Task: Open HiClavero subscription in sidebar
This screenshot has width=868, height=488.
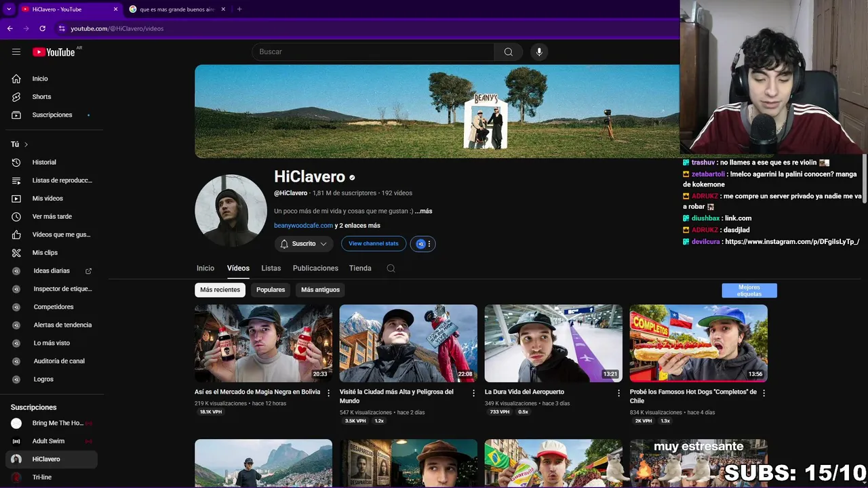Action: point(52,460)
